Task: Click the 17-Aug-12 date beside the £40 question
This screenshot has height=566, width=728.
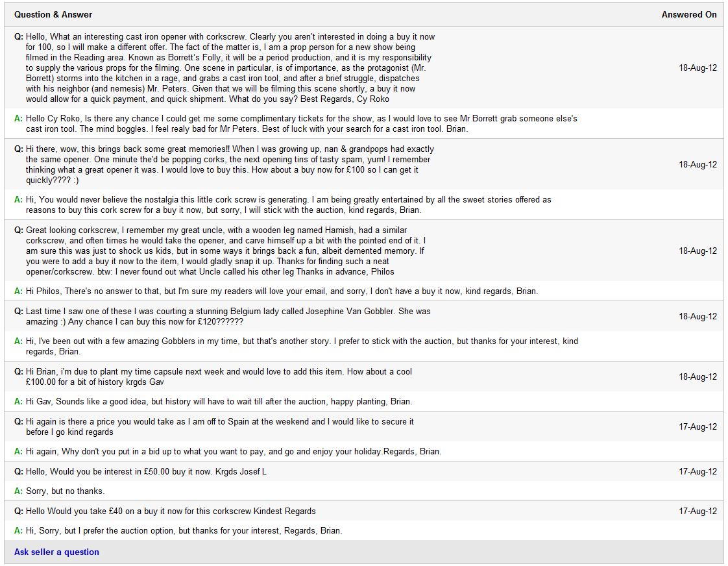Action: pyautogui.click(x=698, y=511)
